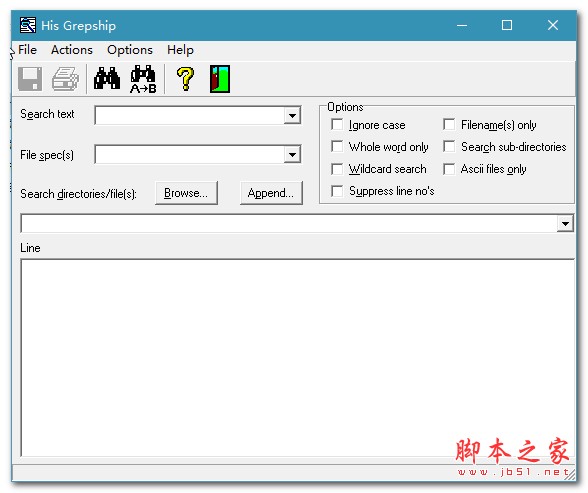Image resolution: width=588 pixels, height=493 pixels.
Task: Check Suppress line no's
Action: 337,191
